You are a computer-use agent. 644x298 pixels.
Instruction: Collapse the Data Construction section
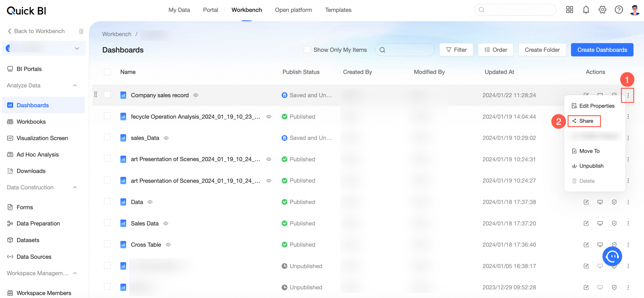(75, 187)
